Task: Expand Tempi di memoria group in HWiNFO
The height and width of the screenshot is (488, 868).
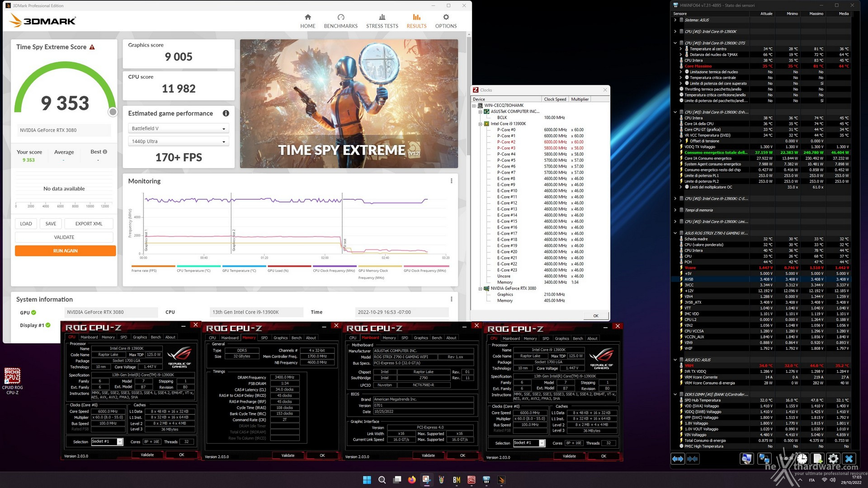Action: click(675, 210)
